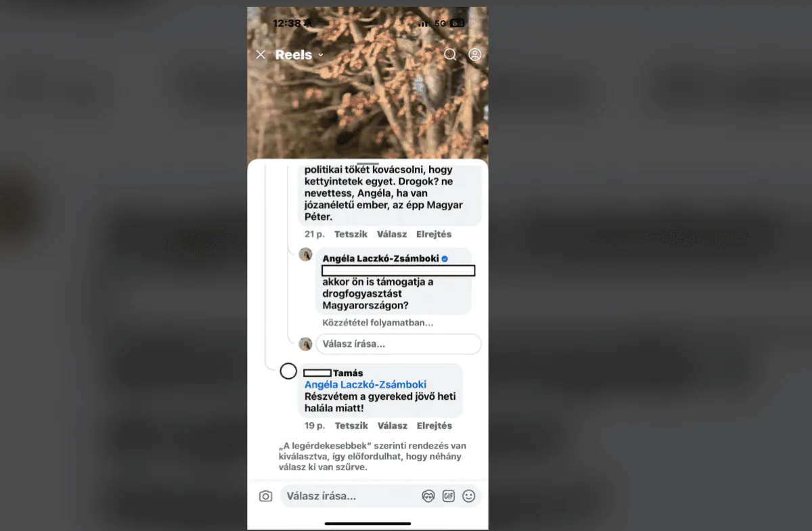Click the nested 'Válasz írása...' reply field

coord(399,344)
